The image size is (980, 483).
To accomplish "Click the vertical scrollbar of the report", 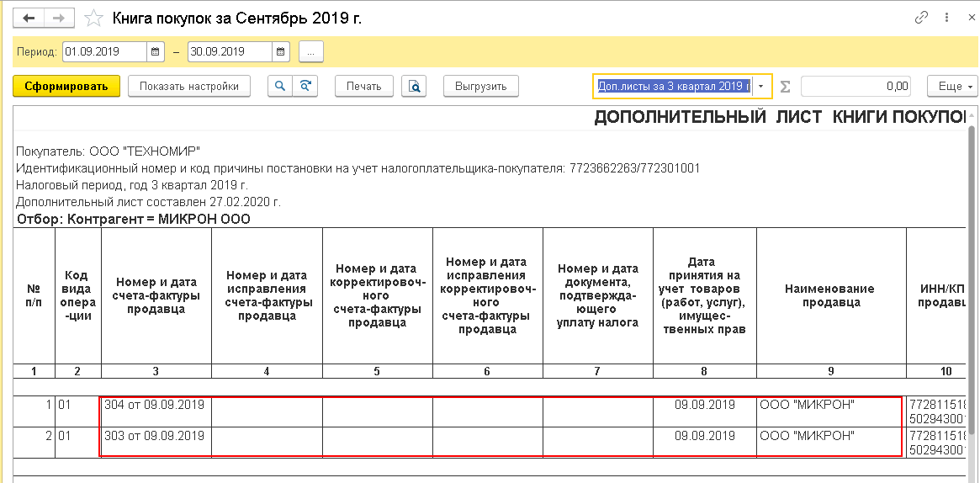I will [973, 294].
